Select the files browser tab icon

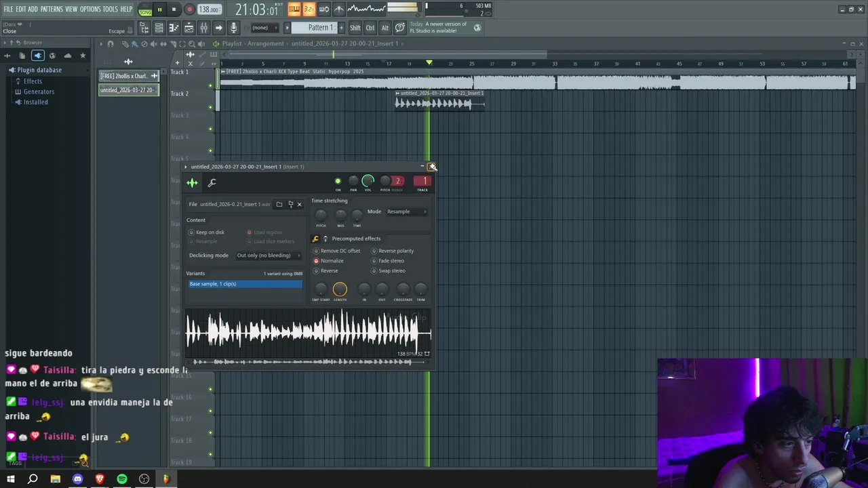pos(22,56)
